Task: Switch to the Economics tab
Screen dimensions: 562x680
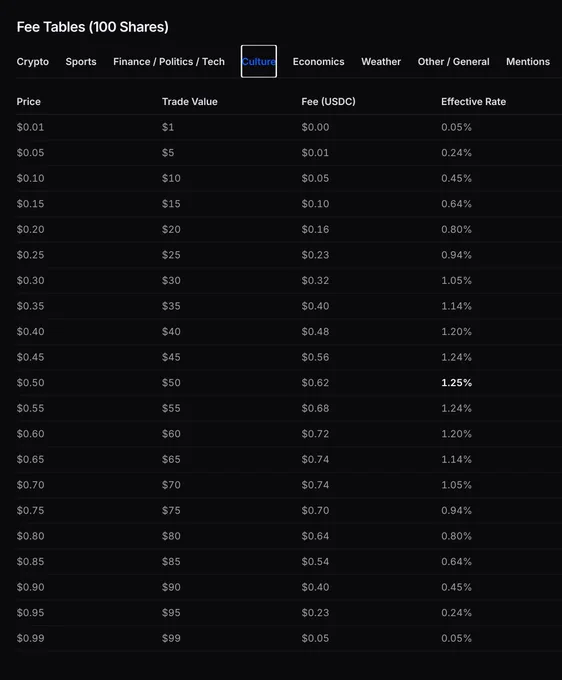Action: (x=318, y=62)
